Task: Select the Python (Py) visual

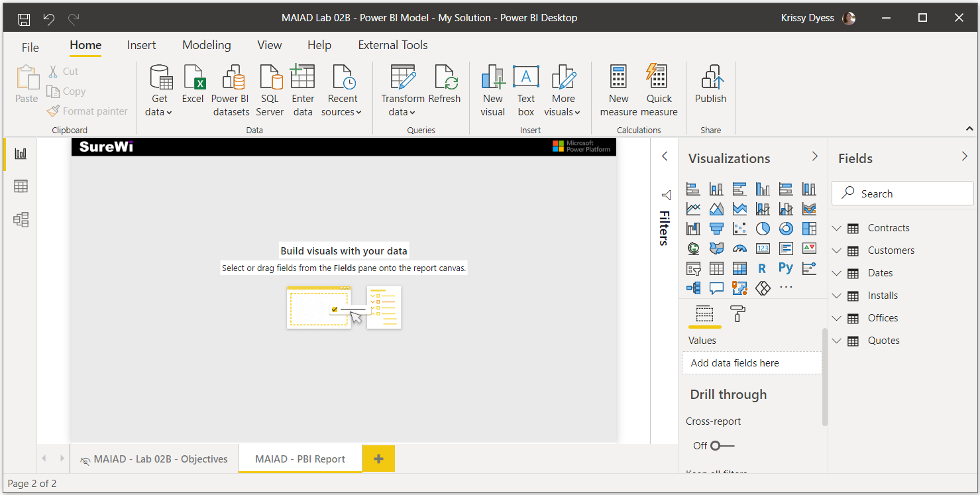Action: tap(786, 268)
